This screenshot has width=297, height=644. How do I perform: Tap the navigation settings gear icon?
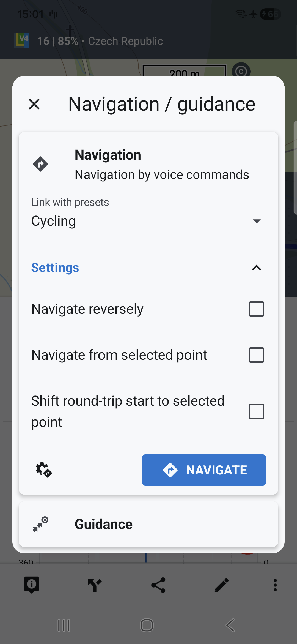click(44, 470)
